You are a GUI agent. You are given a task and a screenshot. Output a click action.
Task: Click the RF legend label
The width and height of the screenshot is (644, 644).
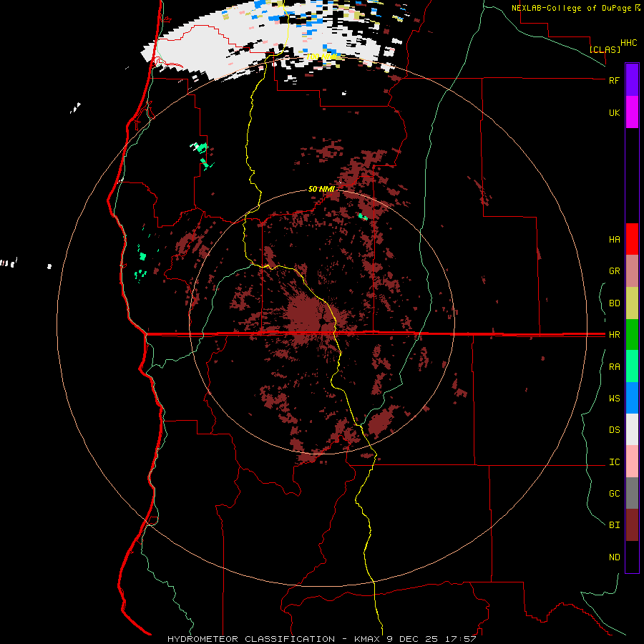[x=614, y=80]
